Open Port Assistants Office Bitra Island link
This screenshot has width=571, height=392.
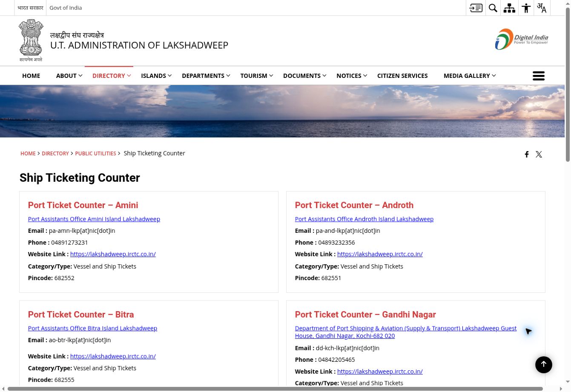[92, 329]
